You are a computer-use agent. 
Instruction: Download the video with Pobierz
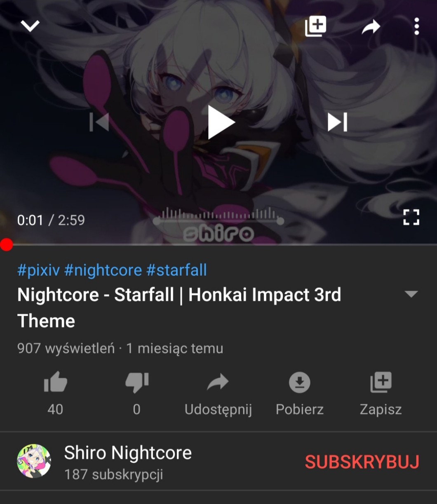coord(299,382)
